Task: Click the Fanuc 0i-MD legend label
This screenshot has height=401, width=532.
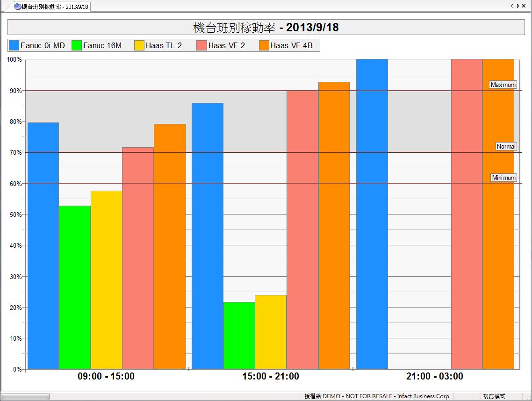Action: coord(43,45)
